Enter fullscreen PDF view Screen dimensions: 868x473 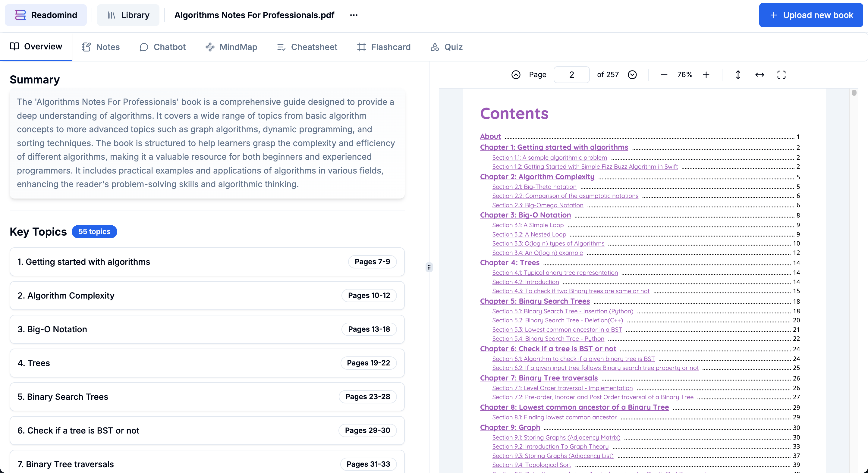(781, 74)
